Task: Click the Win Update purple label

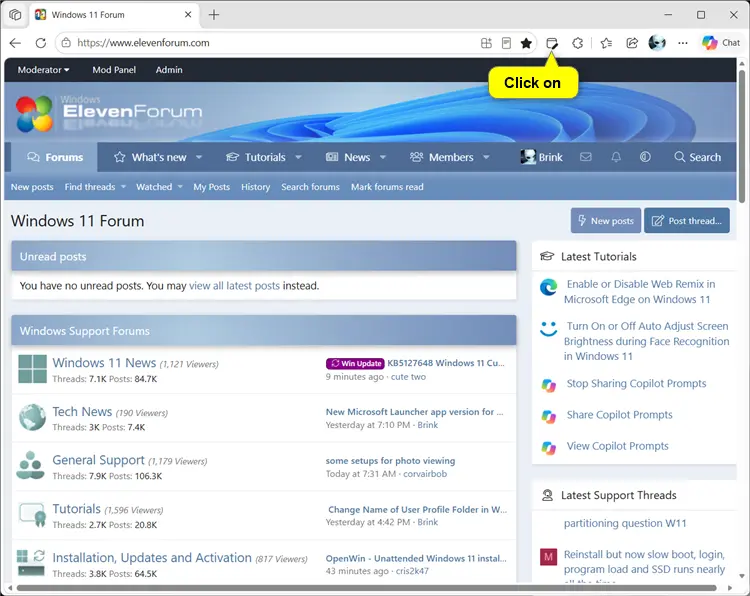Action: 355,364
